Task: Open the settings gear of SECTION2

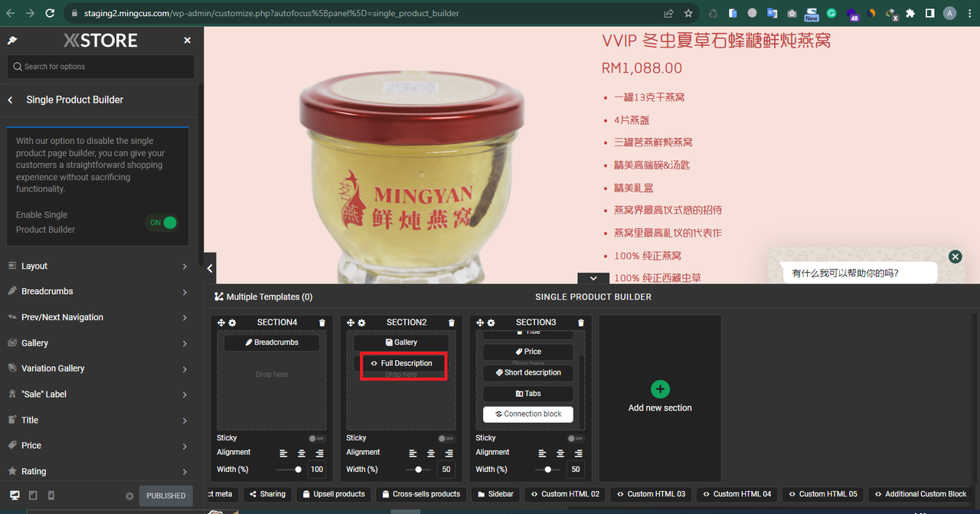Action: click(x=361, y=322)
